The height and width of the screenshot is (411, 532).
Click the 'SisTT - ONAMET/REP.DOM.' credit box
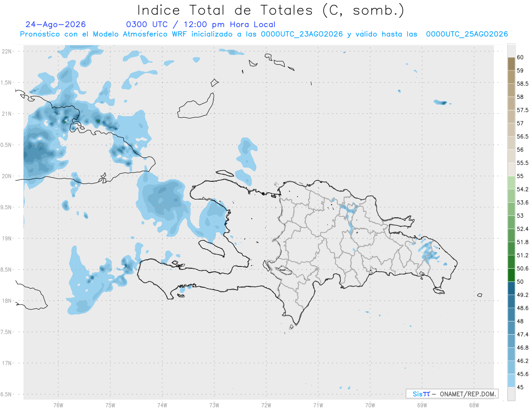452,394
